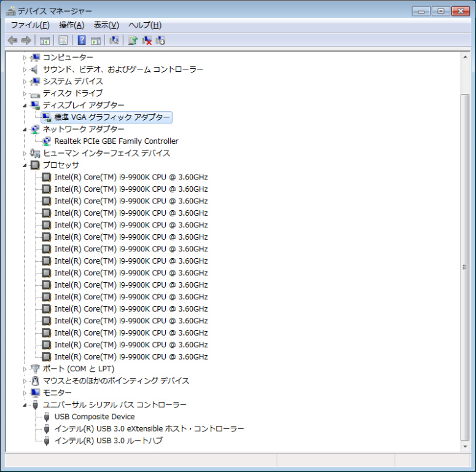Toggle the console tree toolbar icon
The image size is (476, 472).
[x=45, y=41]
